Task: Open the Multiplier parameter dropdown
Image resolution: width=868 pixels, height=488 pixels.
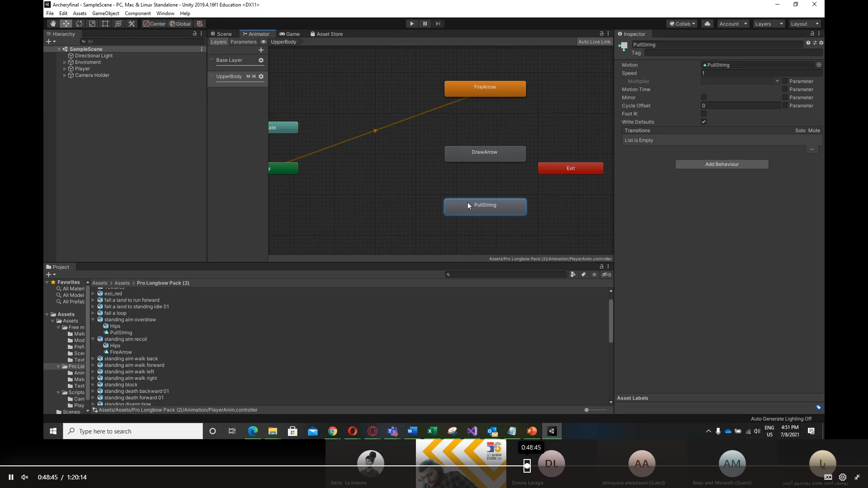Action: coord(741,81)
